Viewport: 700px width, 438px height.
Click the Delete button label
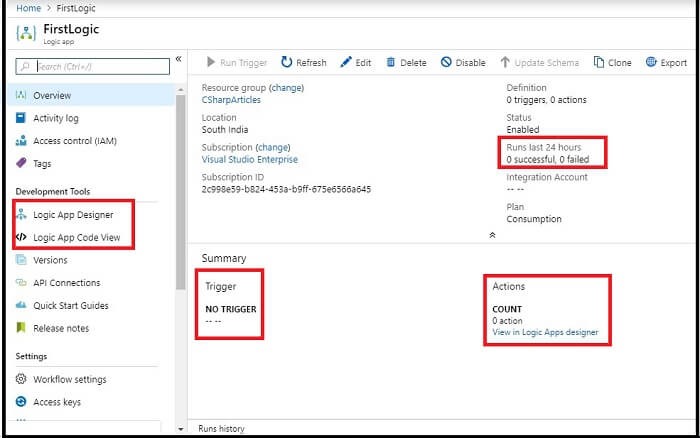tap(413, 63)
